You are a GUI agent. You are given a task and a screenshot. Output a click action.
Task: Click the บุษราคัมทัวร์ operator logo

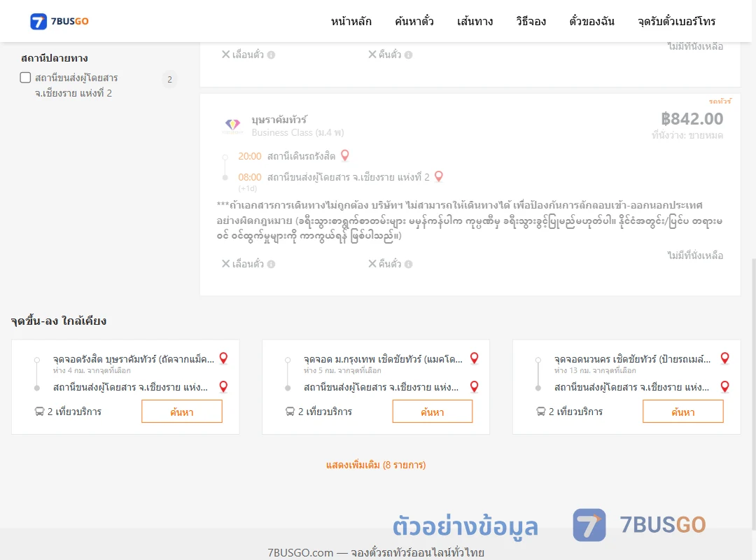coord(232,125)
